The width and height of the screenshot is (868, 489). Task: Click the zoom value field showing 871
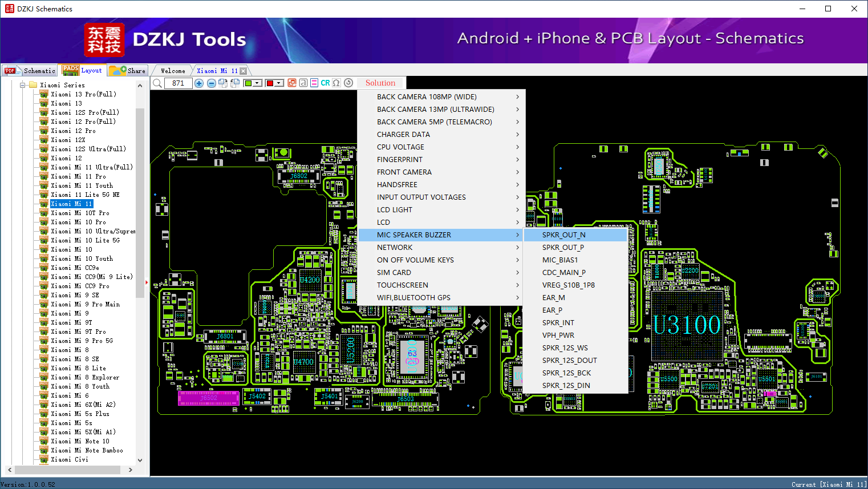coord(178,83)
